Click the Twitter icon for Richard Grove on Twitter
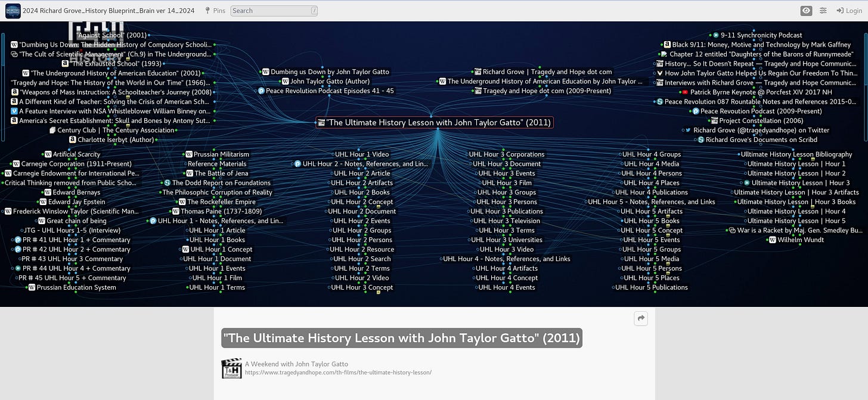 [688, 130]
